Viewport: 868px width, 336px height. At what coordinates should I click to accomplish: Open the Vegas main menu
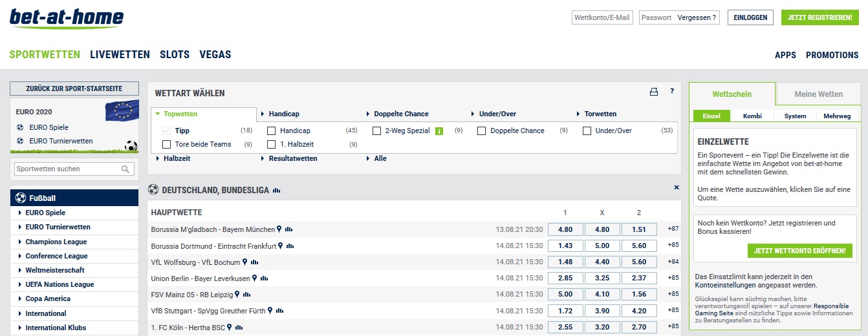tap(215, 55)
